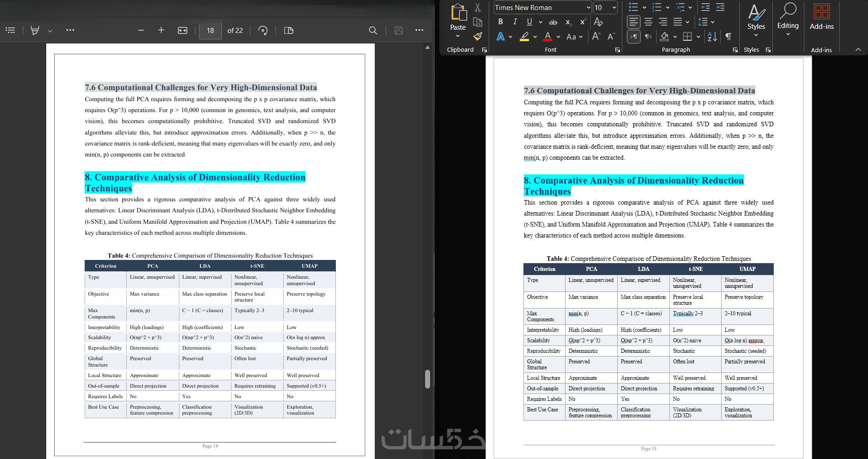Image resolution: width=868 pixels, height=459 pixels.
Task: Fit PDF page to width
Action: coord(183,30)
